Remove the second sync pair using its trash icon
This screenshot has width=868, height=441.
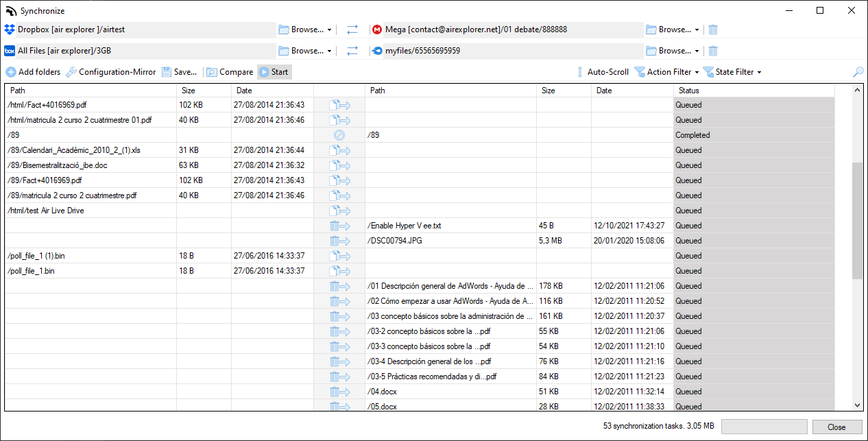712,50
